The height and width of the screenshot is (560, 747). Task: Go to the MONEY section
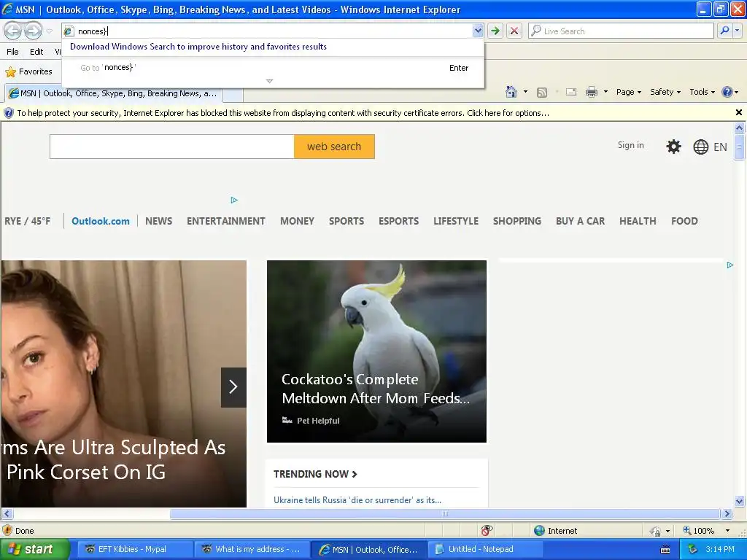298,221
